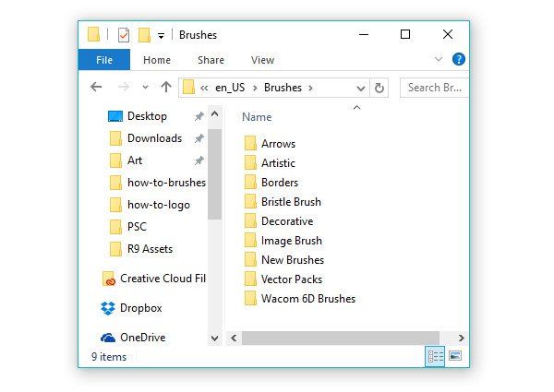The image size is (554, 392).
Task: Switch to large icons view layout
Action: pyautogui.click(x=455, y=356)
